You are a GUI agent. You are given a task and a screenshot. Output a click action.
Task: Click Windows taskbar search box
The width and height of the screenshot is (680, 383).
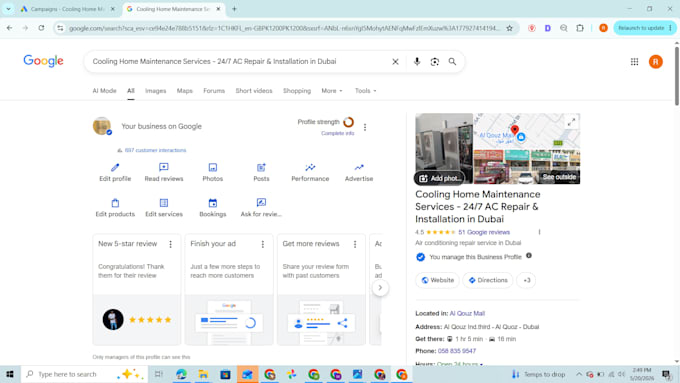click(x=84, y=374)
